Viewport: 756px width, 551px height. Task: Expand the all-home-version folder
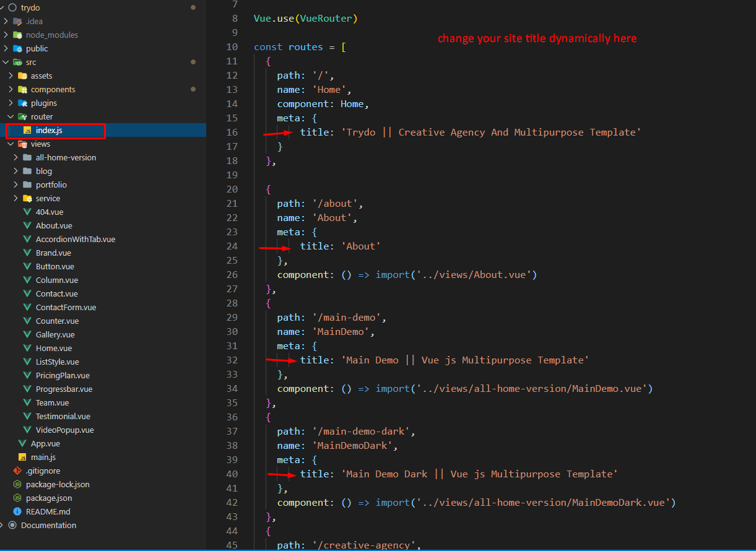[x=15, y=157]
